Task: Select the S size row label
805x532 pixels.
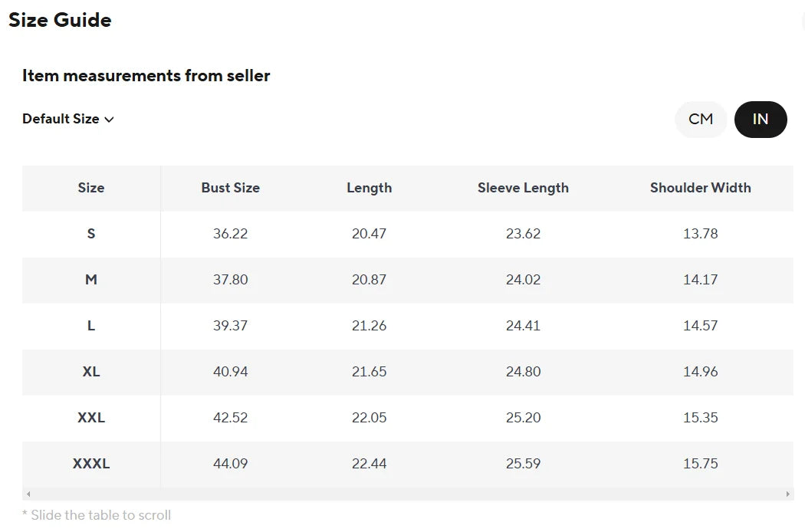Action: (x=91, y=234)
